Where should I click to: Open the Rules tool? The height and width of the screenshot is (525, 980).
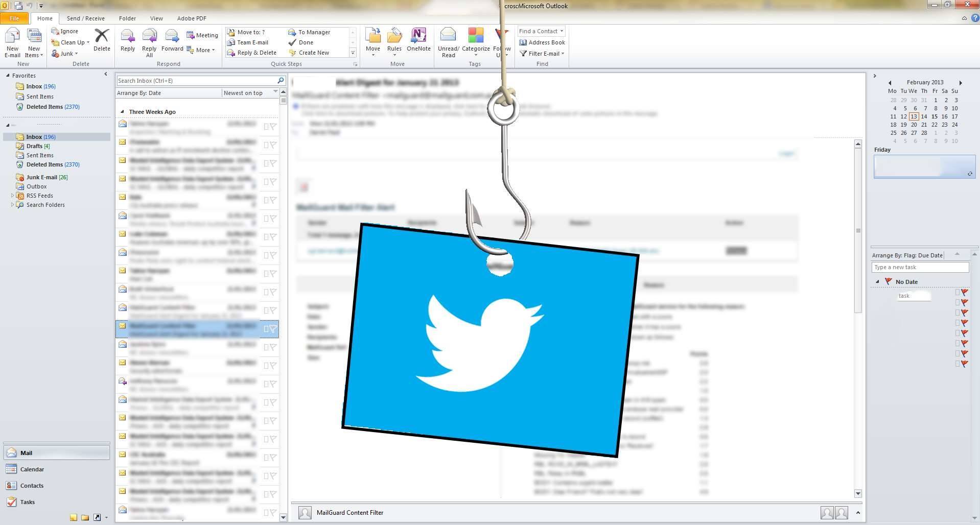(x=394, y=42)
